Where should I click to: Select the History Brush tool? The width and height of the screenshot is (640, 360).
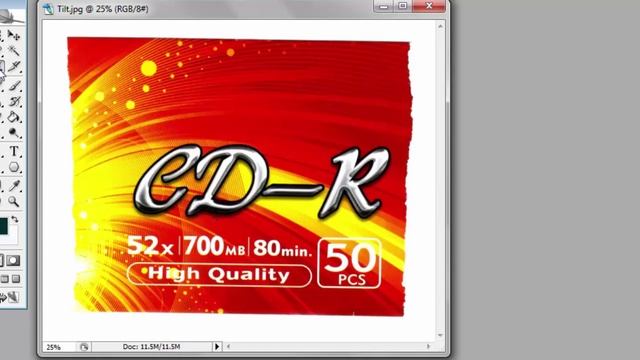pyautogui.click(x=14, y=101)
